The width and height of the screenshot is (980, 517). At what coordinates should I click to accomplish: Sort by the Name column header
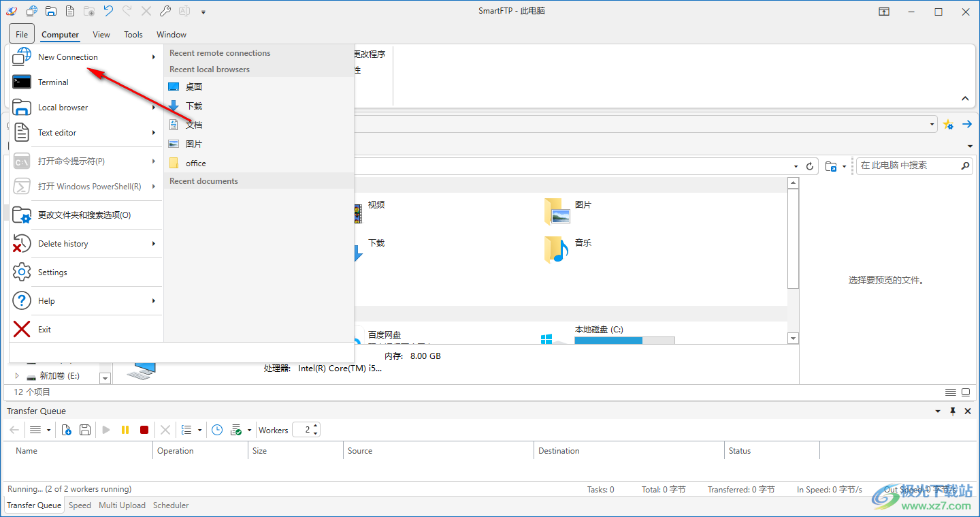[78, 451]
